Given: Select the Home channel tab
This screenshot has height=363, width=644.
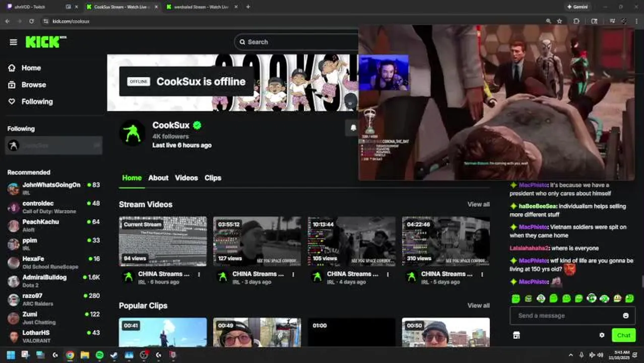Looking at the screenshot, I should point(132,178).
